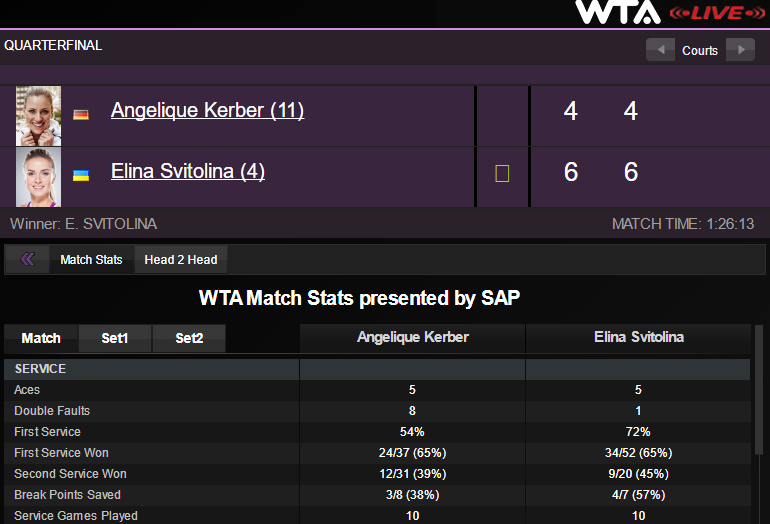Go to the next court
This screenshot has height=524, width=770.
(x=740, y=50)
